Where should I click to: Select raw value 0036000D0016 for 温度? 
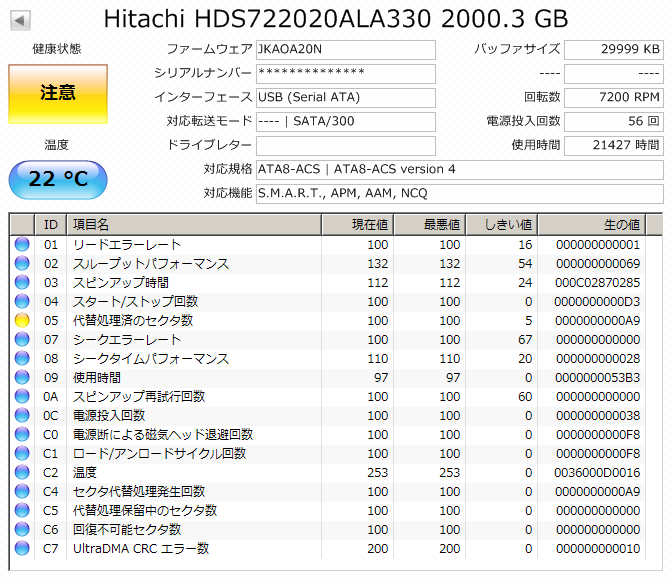[597, 473]
